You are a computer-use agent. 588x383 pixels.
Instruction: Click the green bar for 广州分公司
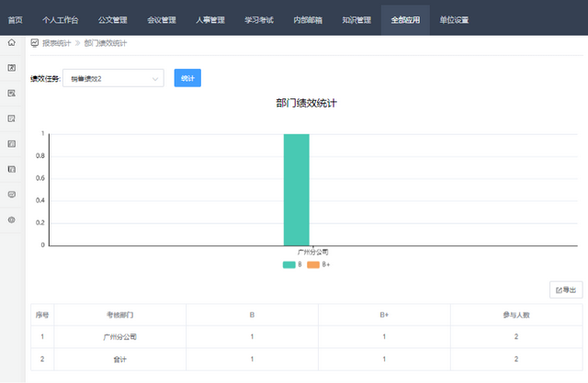coord(296,189)
